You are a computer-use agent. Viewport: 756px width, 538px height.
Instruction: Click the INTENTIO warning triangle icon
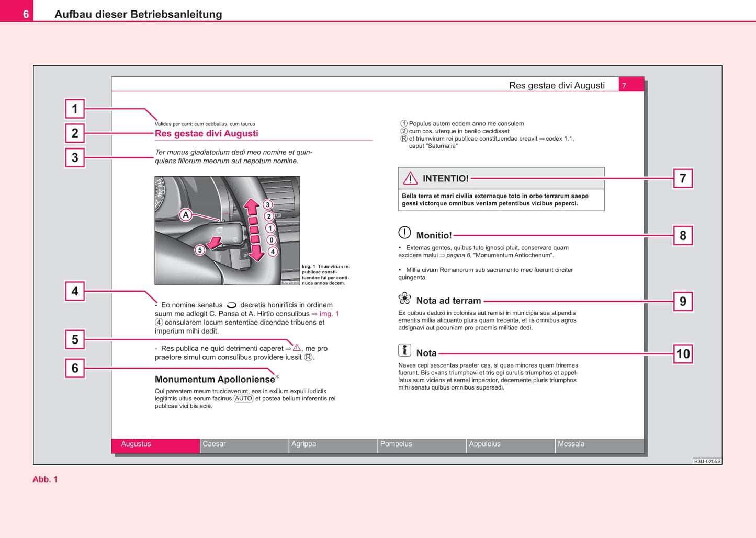[x=410, y=178]
